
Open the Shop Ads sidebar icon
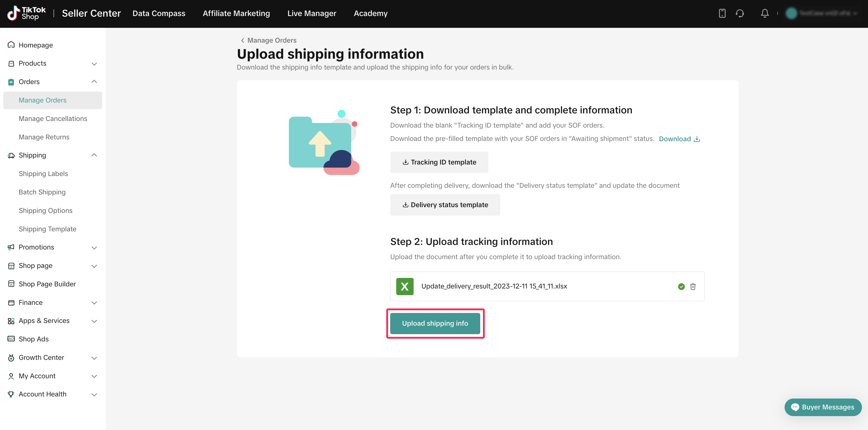[11, 339]
